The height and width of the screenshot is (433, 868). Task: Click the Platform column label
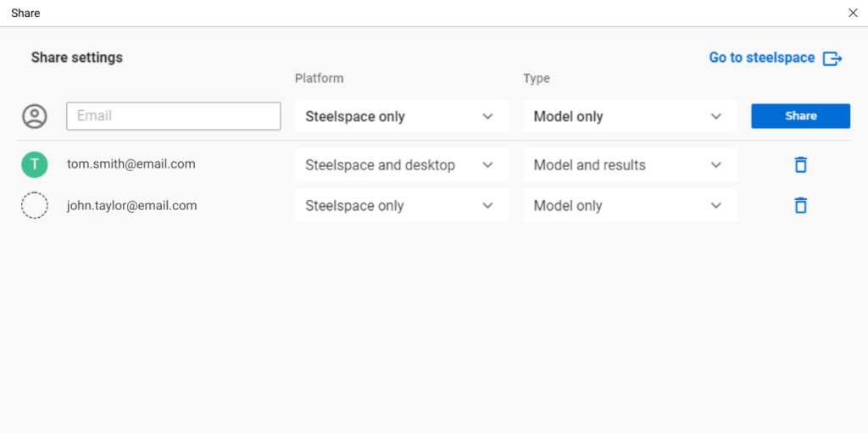(319, 78)
